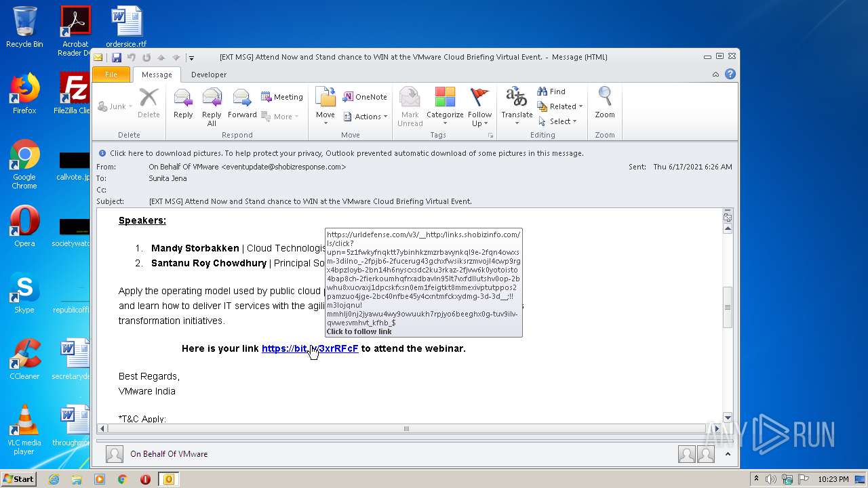Go to previous item arrow

click(x=161, y=58)
